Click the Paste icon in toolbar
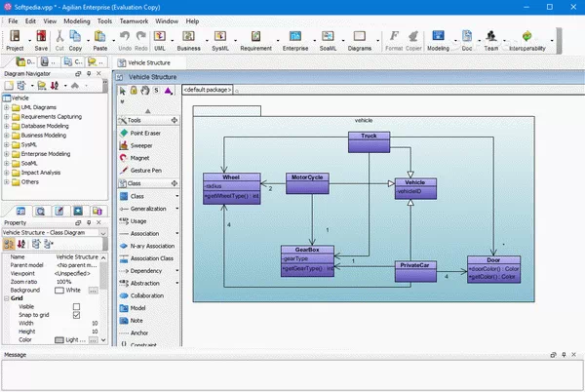The height and width of the screenshot is (392, 585). pyautogui.click(x=100, y=40)
